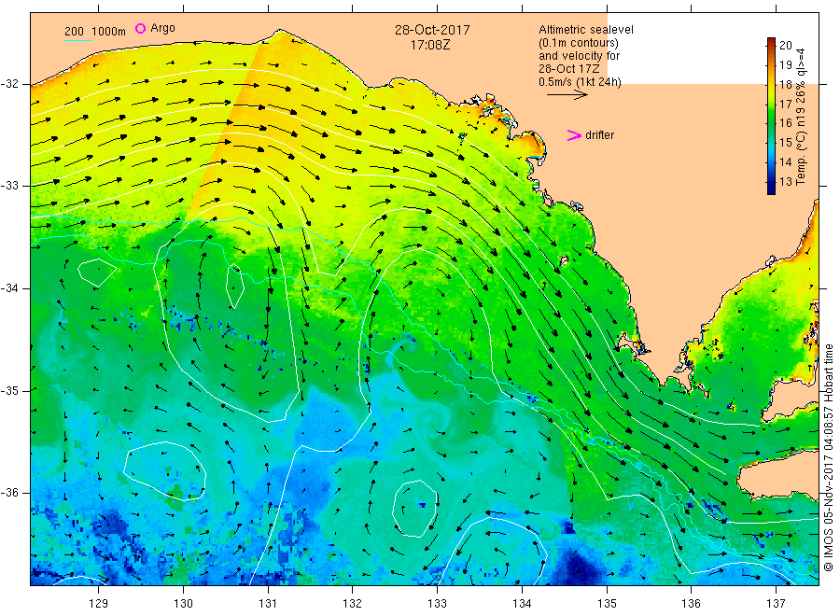
Task: Click the '137' longitude axis label
Action: (x=776, y=604)
